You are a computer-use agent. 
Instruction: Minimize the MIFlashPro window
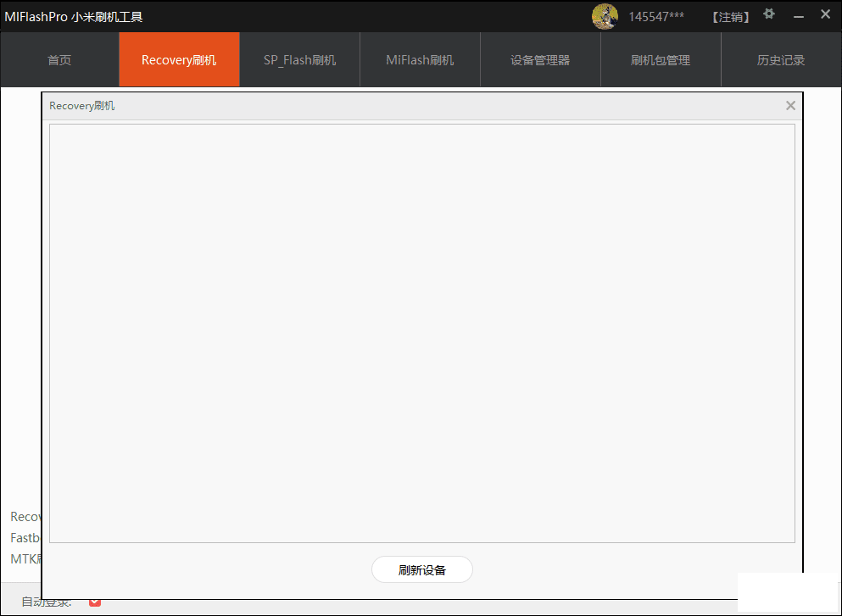coord(799,17)
